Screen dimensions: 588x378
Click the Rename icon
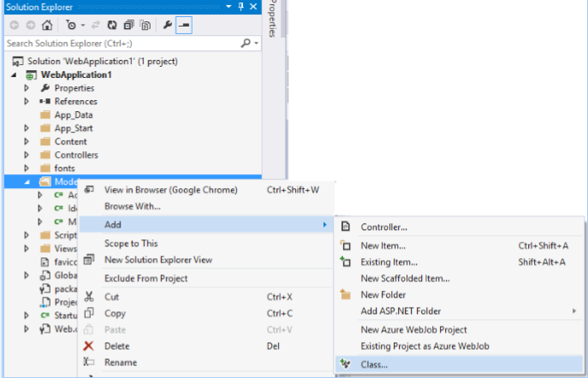(x=89, y=362)
